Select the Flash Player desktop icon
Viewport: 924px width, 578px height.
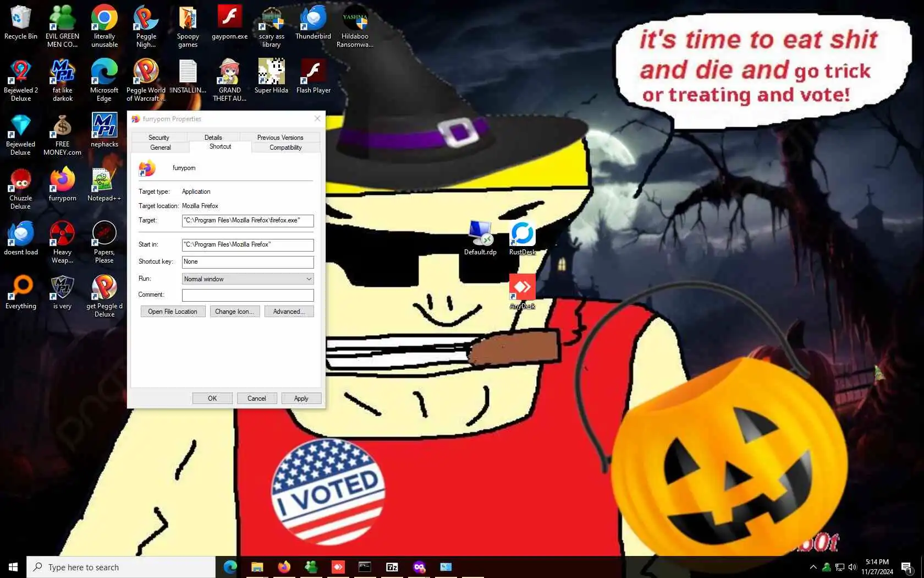(x=313, y=77)
